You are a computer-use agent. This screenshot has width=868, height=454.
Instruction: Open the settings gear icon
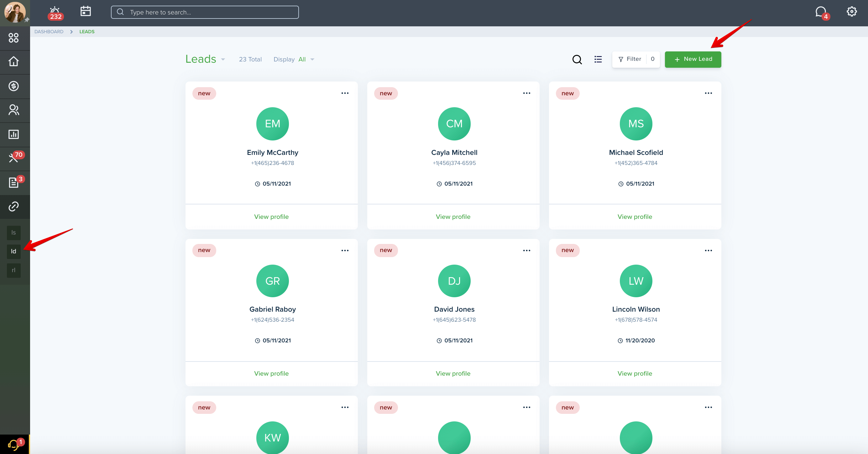click(851, 12)
